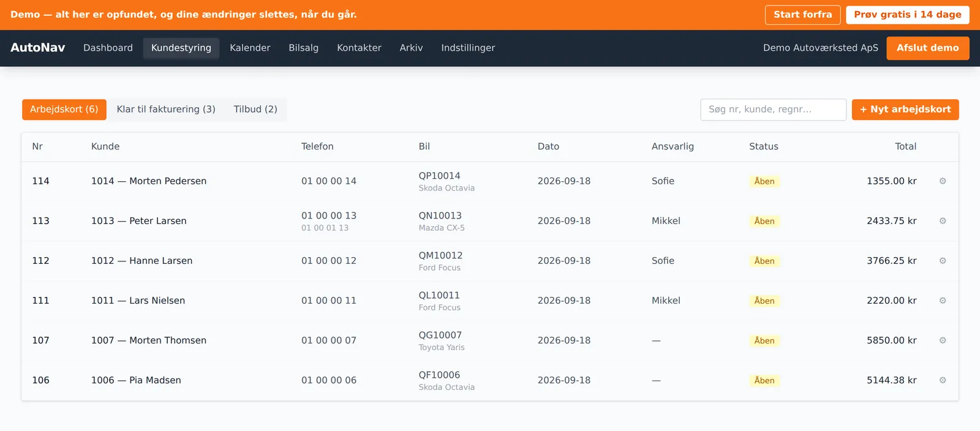Viewport: 980px width, 431px height.
Task: Click the Kunde column header
Action: tap(105, 146)
